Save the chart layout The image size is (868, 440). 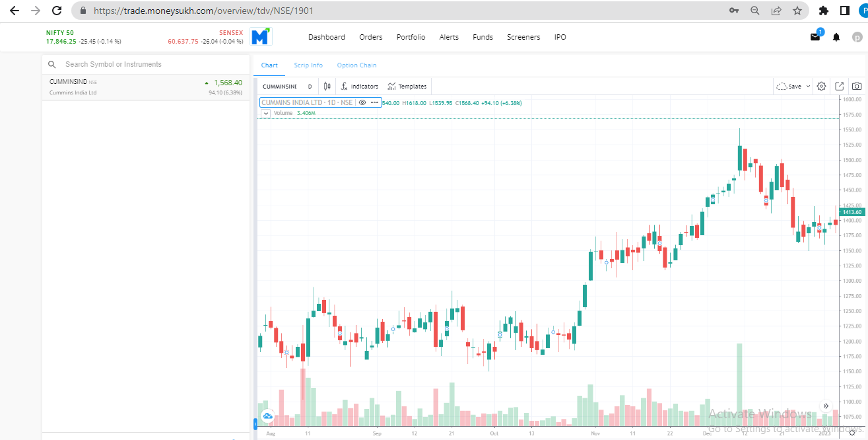pyautogui.click(x=789, y=87)
